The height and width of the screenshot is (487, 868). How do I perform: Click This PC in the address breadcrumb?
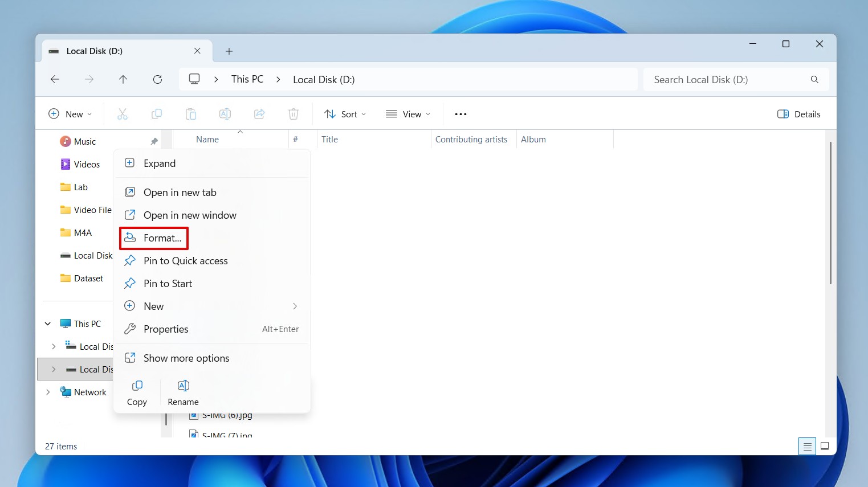[x=247, y=79]
